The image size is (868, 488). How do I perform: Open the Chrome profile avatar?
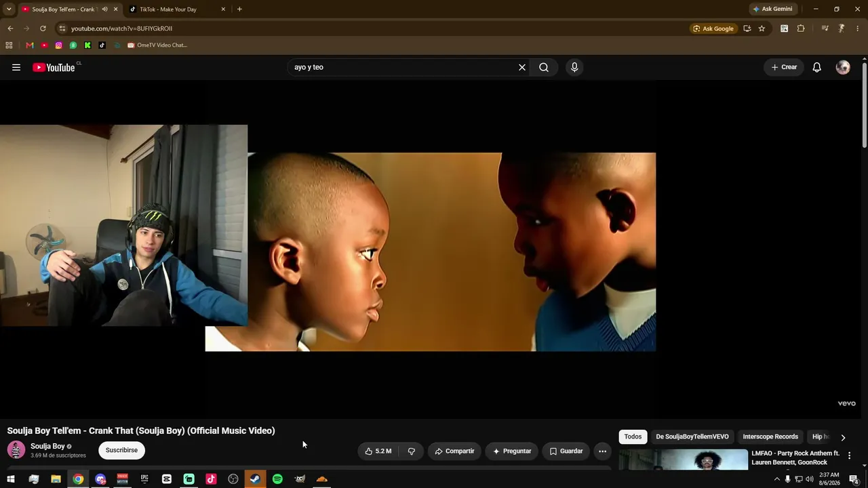pos(841,28)
